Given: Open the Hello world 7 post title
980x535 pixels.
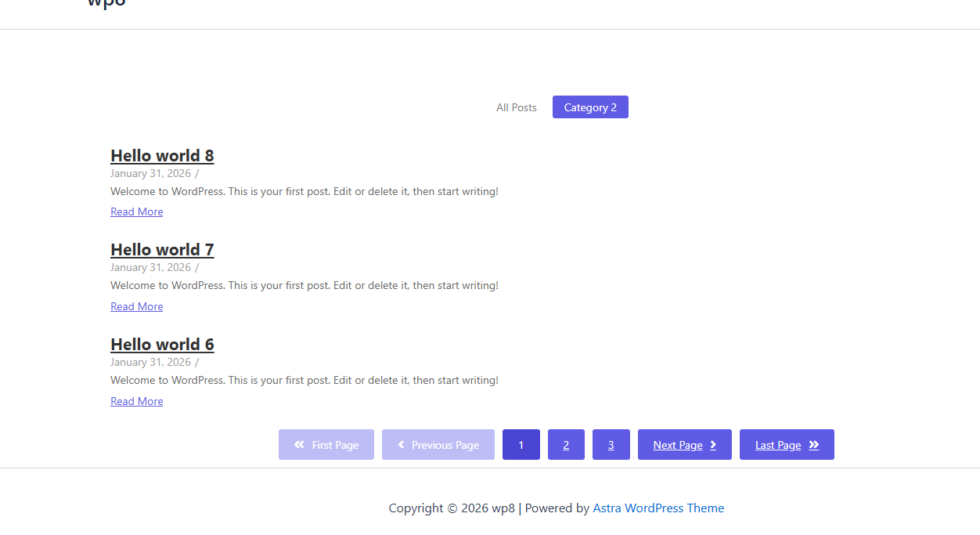Looking at the screenshot, I should point(162,250).
